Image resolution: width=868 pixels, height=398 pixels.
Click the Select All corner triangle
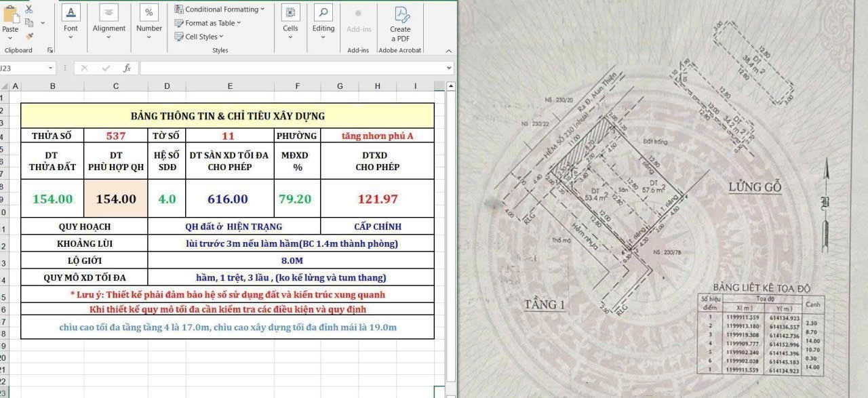tap(5, 86)
